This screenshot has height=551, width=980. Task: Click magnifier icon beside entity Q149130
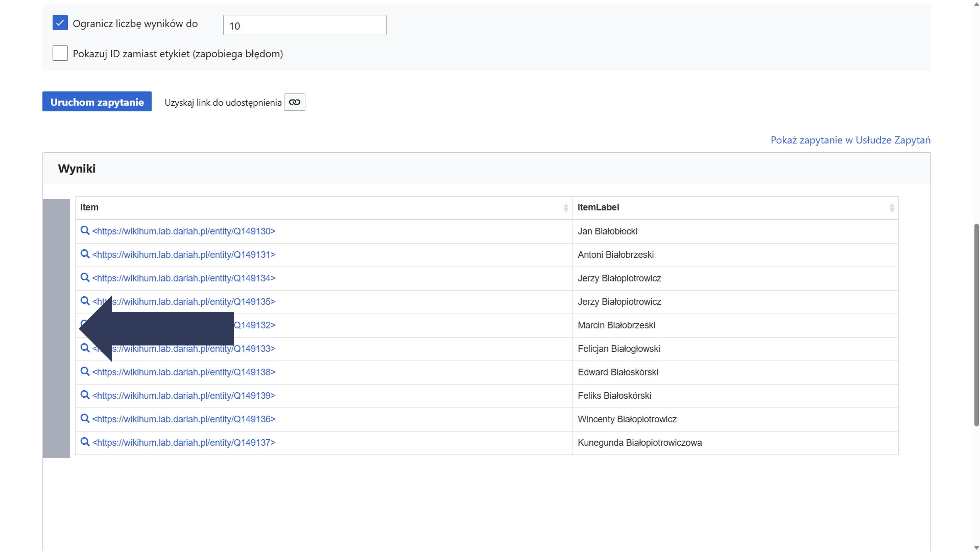point(85,231)
